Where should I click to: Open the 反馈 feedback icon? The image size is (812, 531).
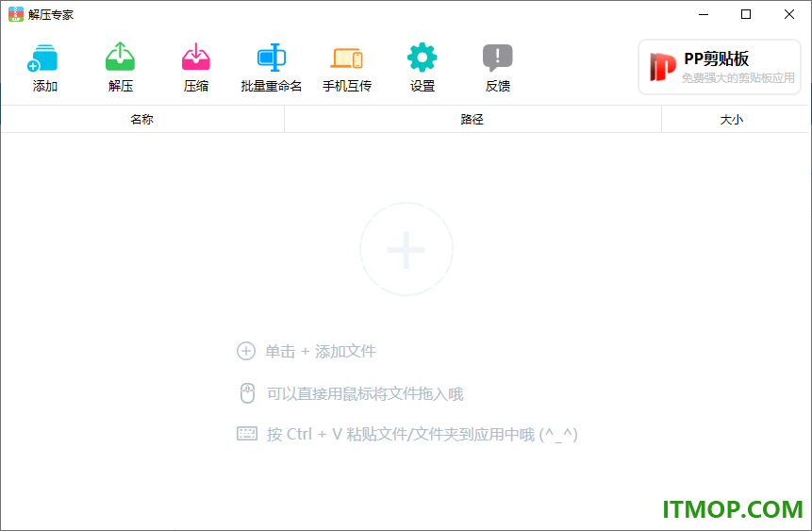(498, 67)
